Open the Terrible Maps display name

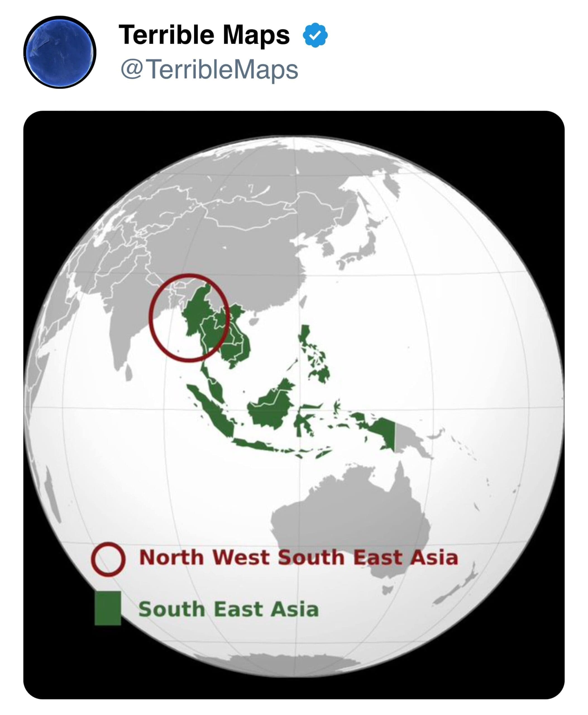[204, 35]
